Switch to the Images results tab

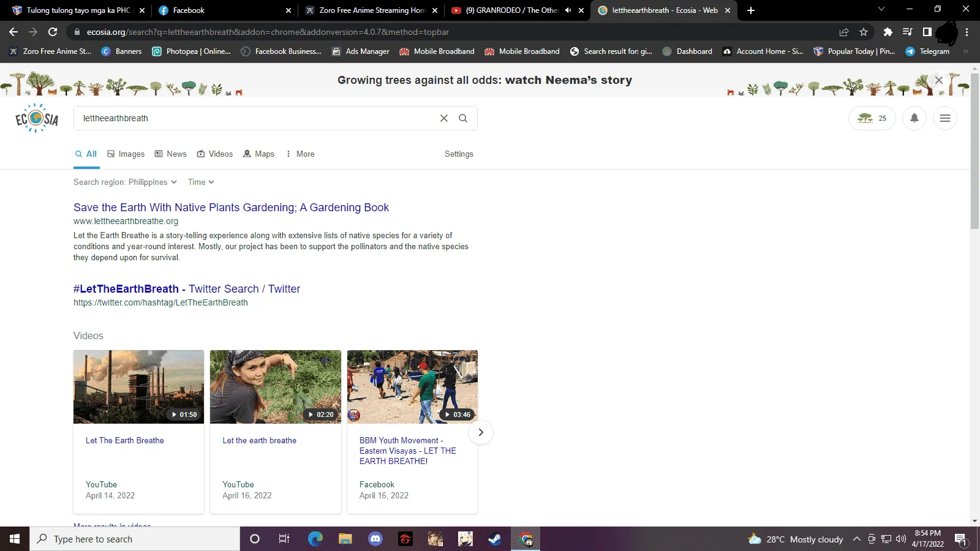click(x=126, y=154)
